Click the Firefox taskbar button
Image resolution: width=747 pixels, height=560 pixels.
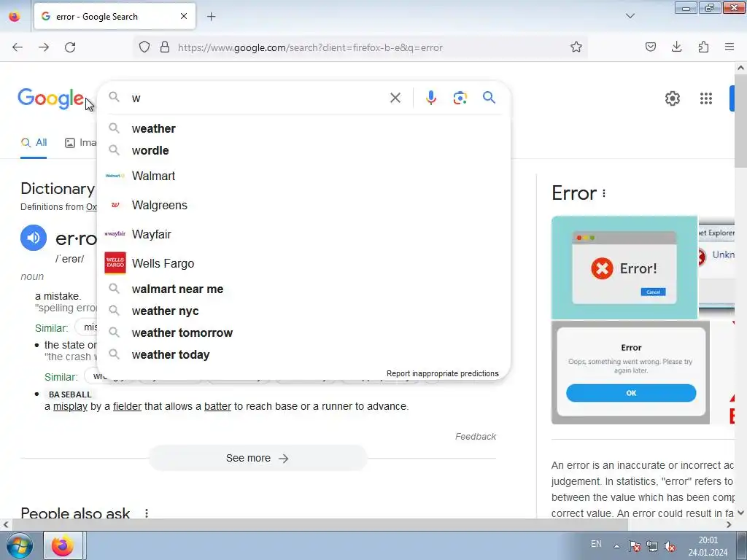pos(63,545)
